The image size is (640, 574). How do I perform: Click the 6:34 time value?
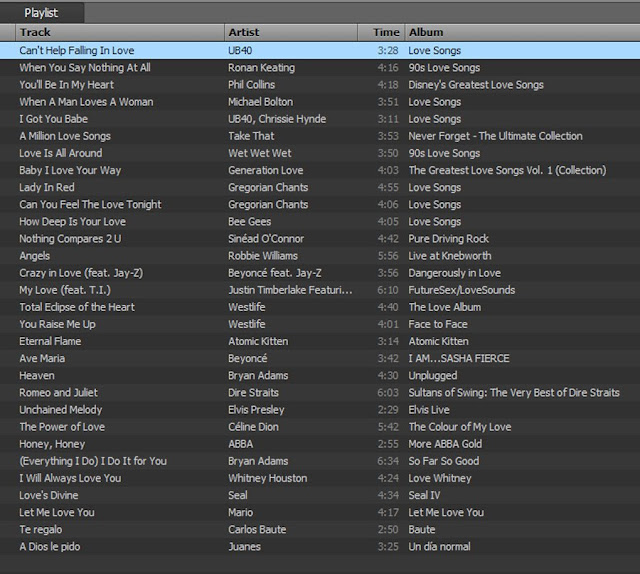tap(388, 461)
